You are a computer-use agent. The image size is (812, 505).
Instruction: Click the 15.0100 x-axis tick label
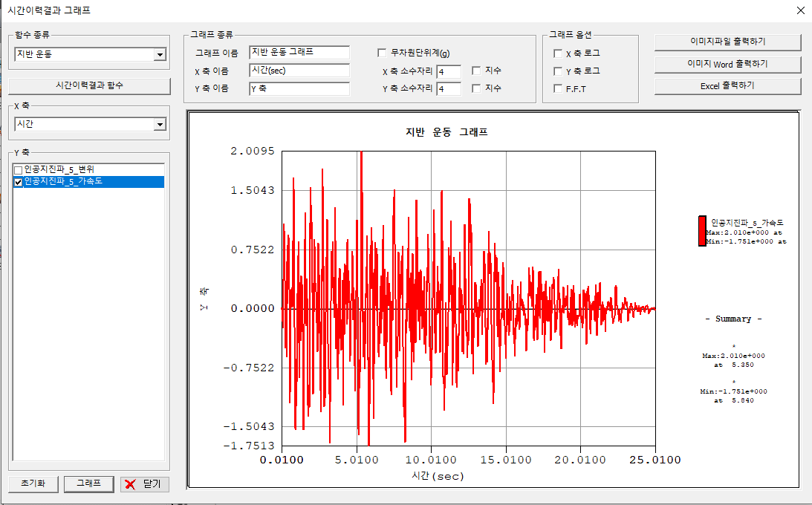click(x=506, y=460)
